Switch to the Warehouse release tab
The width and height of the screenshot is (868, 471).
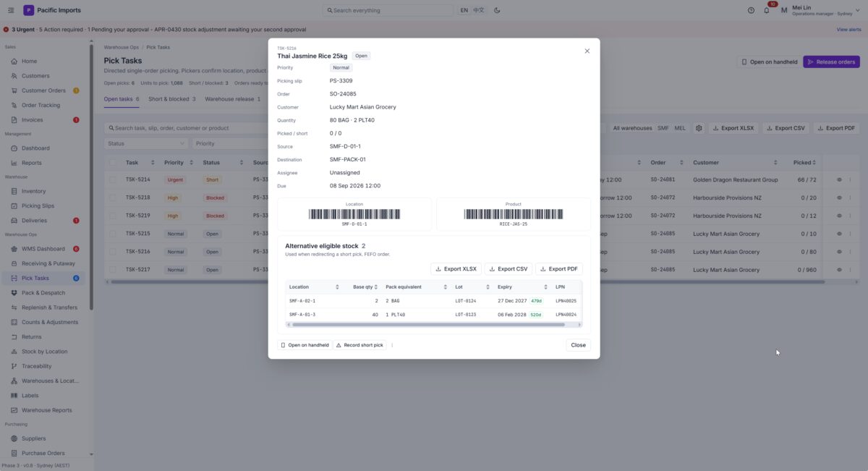click(233, 99)
